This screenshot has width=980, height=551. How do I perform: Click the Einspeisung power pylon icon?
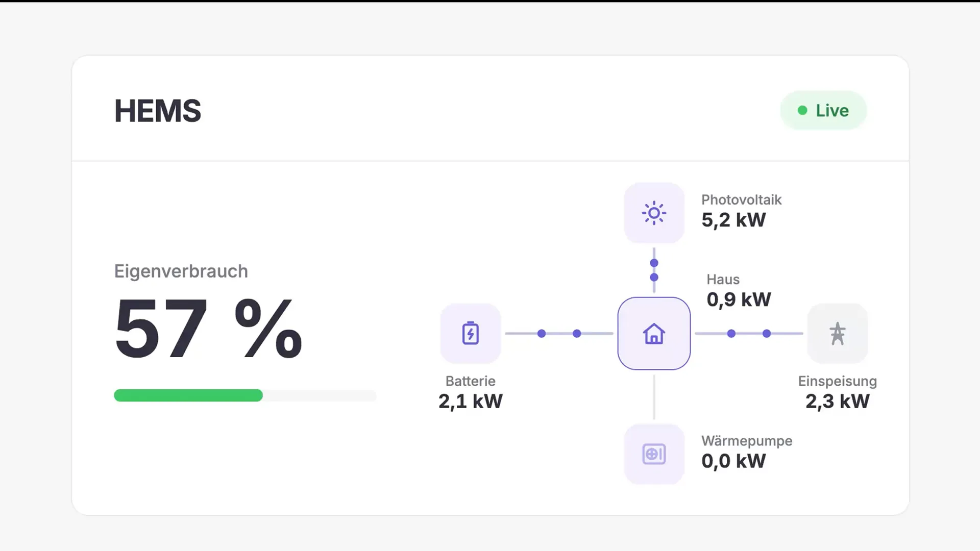pos(838,334)
